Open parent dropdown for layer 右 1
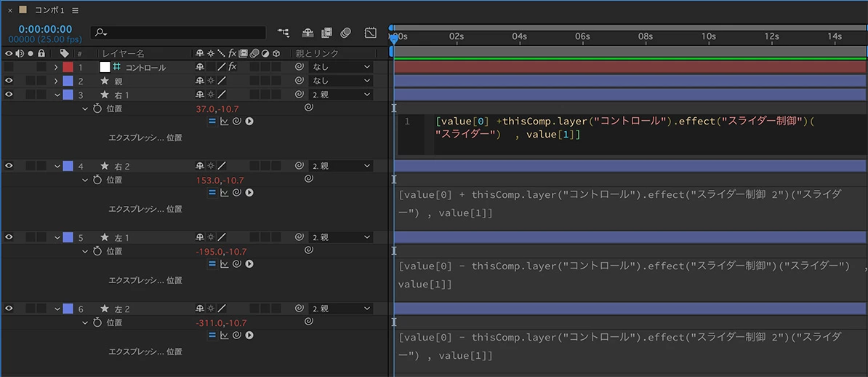The image size is (868, 377). click(341, 95)
